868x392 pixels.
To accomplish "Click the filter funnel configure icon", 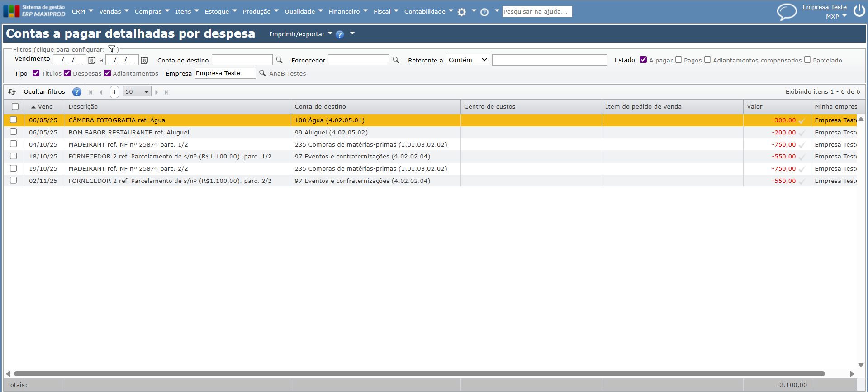I will click(112, 49).
